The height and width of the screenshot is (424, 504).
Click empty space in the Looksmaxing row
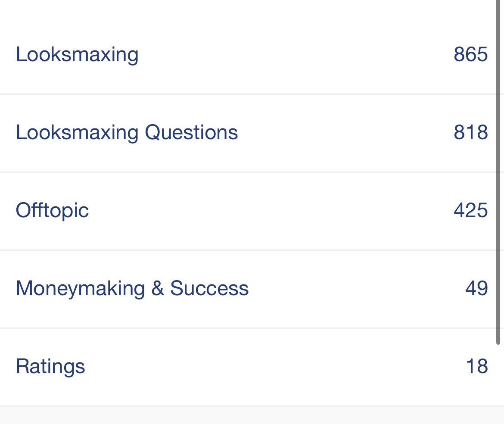pyautogui.click(x=293, y=55)
